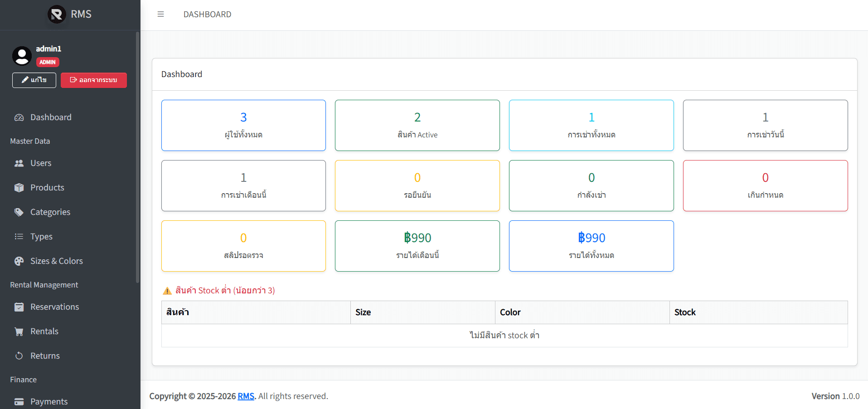Click the Rental Management section label
The width and height of the screenshot is (868, 409).
pos(44,285)
